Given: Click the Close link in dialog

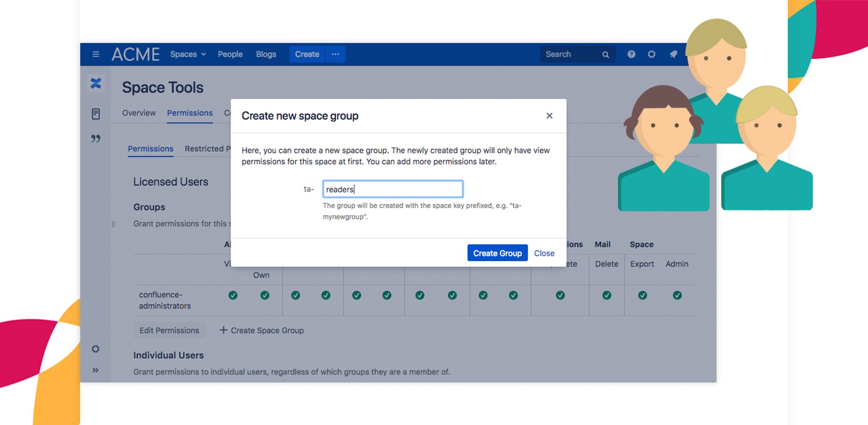Looking at the screenshot, I should [x=544, y=253].
